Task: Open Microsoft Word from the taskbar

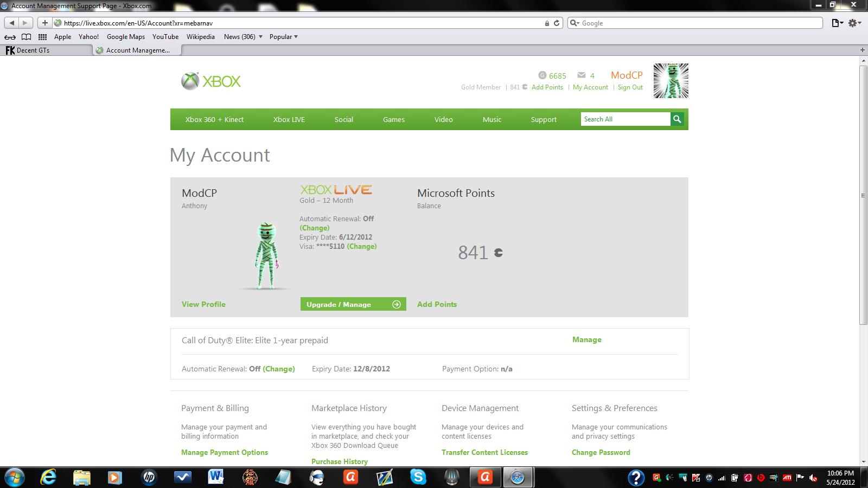Action: [x=216, y=477]
